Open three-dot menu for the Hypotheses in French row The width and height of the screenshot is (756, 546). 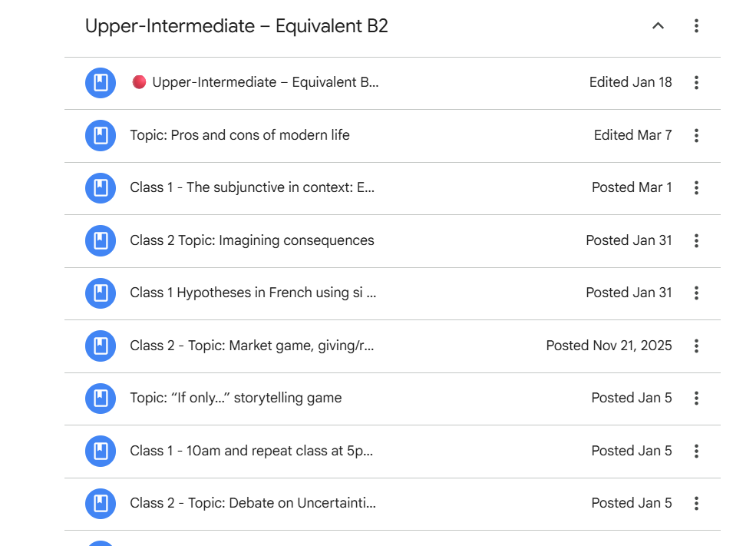(696, 293)
